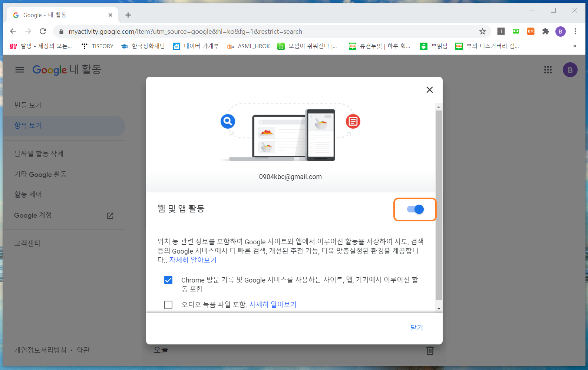This screenshot has width=588, height=370.
Task: Go back in browser
Action: click(x=13, y=32)
